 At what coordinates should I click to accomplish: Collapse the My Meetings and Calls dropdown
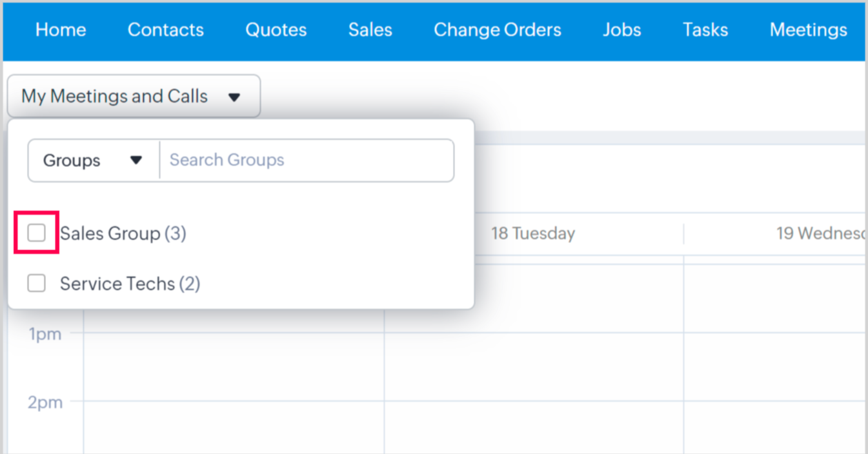(134, 97)
